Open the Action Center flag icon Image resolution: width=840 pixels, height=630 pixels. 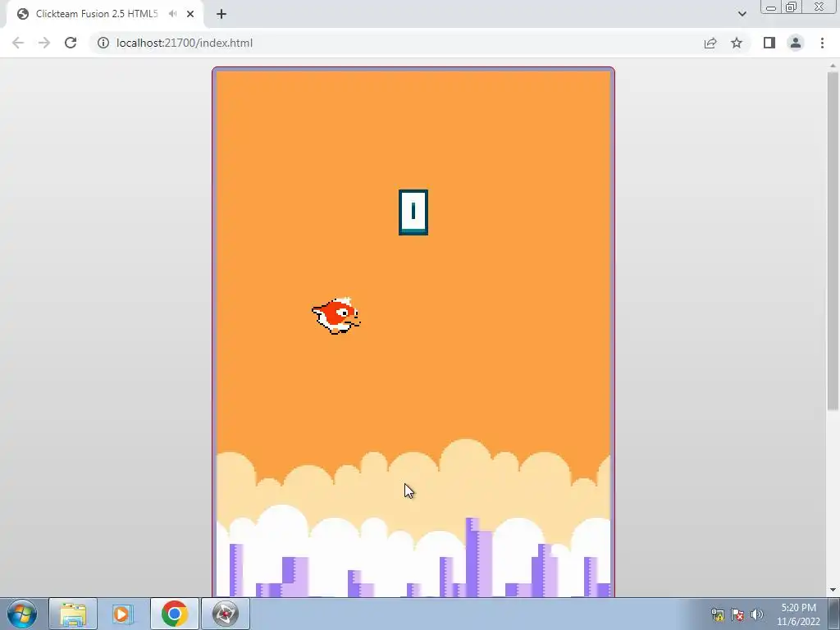pyautogui.click(x=737, y=614)
